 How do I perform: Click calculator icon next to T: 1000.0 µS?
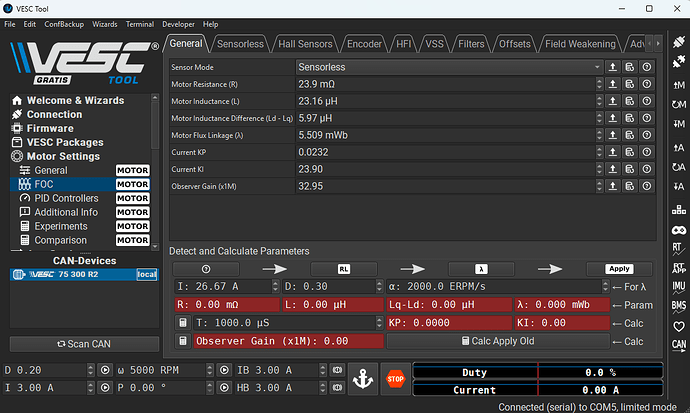point(183,323)
